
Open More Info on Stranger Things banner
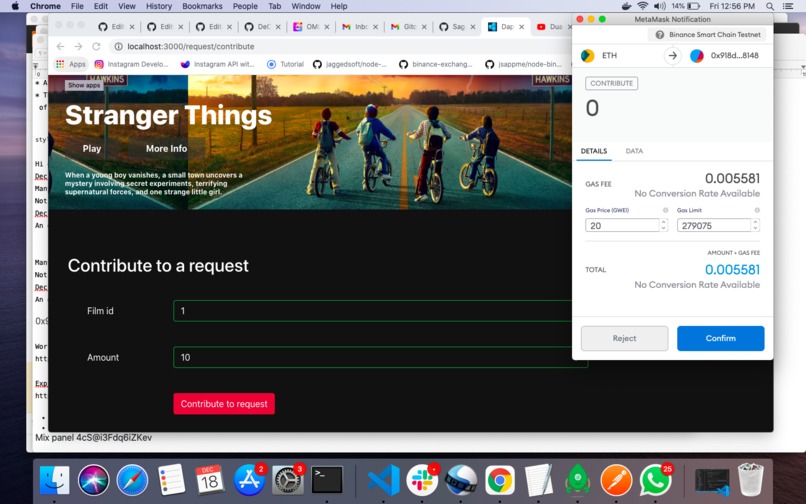pyautogui.click(x=167, y=149)
